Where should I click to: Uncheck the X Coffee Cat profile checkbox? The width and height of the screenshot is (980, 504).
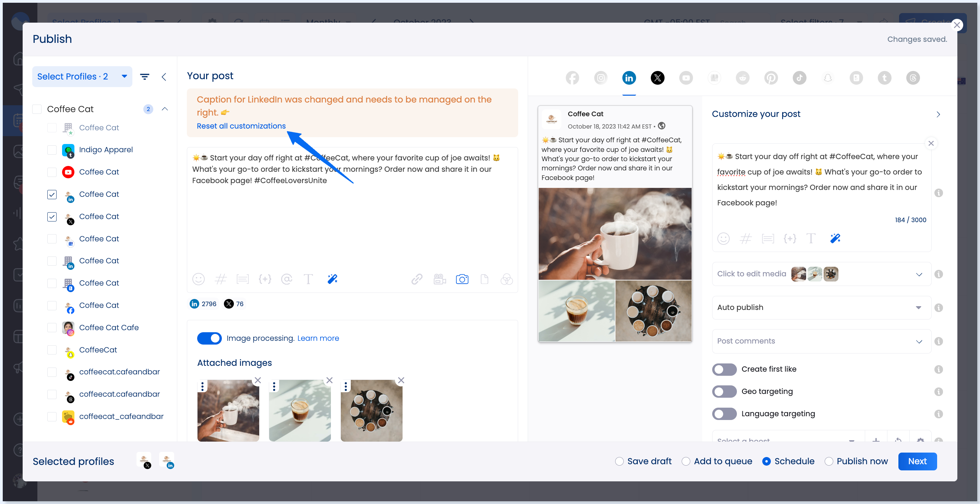52,216
